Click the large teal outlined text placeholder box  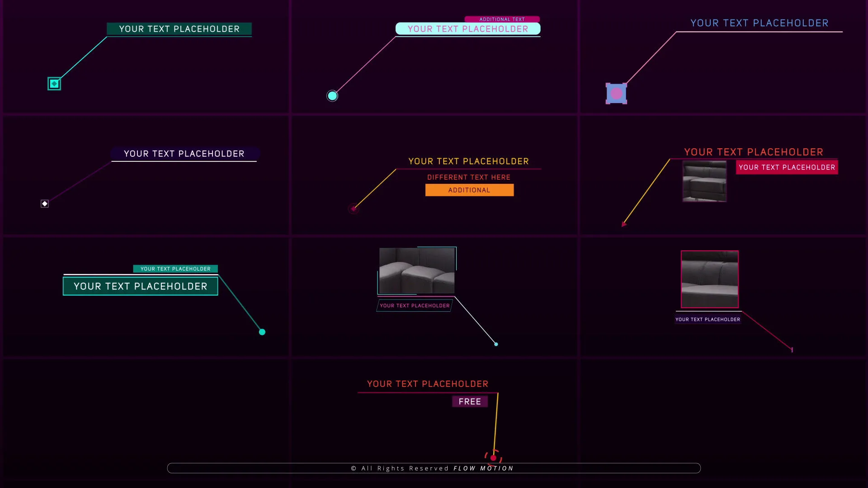(140, 286)
